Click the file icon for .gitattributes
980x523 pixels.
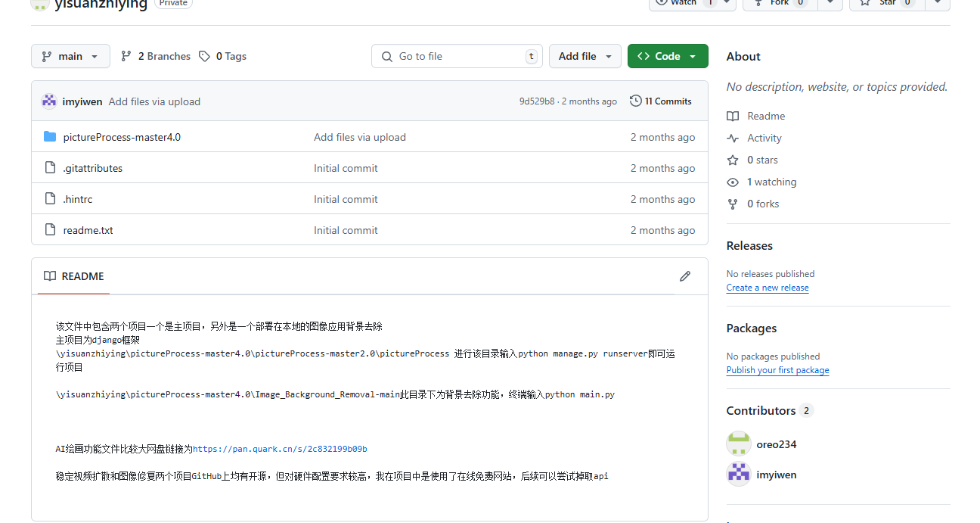pos(50,168)
